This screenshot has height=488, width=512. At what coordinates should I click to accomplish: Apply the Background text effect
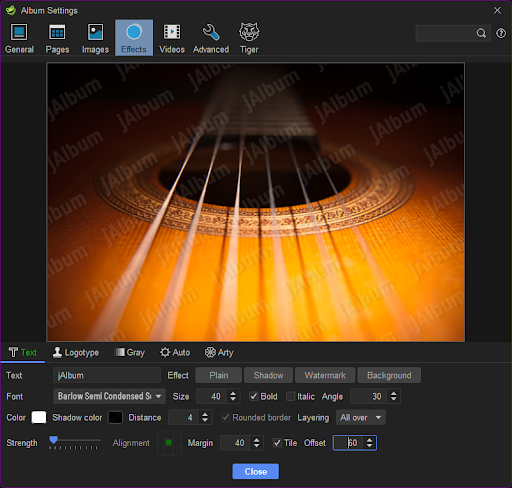tap(389, 375)
